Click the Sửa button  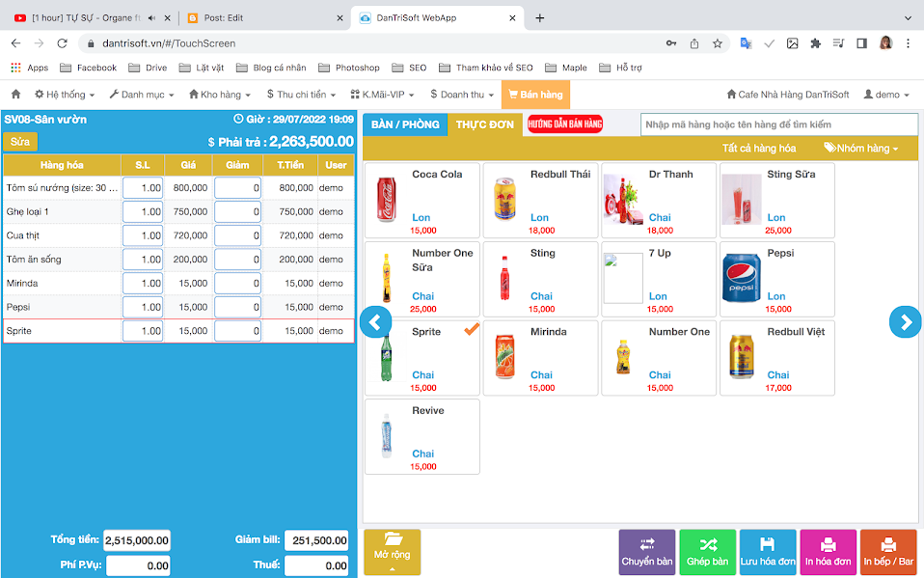[x=20, y=142]
